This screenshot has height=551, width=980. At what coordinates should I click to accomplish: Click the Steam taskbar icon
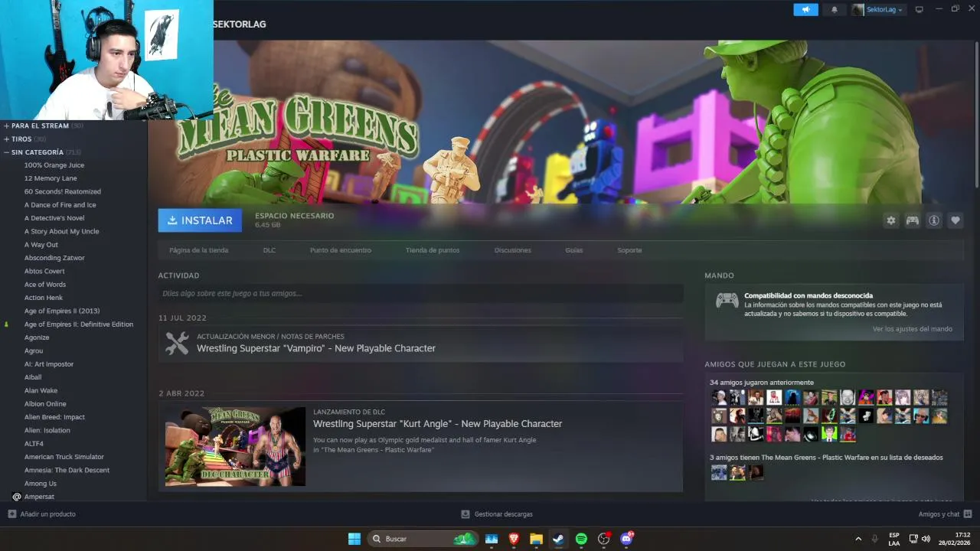(x=559, y=539)
